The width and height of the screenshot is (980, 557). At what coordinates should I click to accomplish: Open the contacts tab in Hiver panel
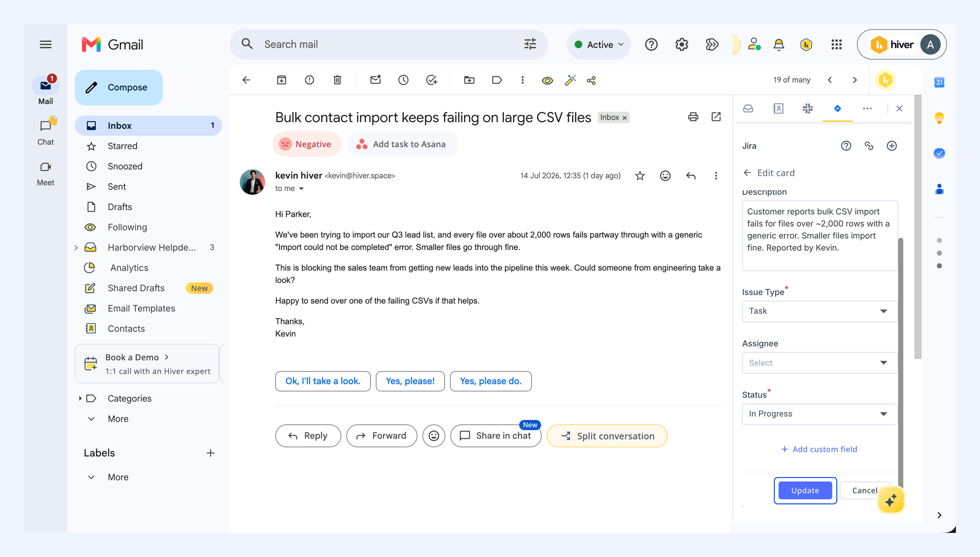pos(778,109)
